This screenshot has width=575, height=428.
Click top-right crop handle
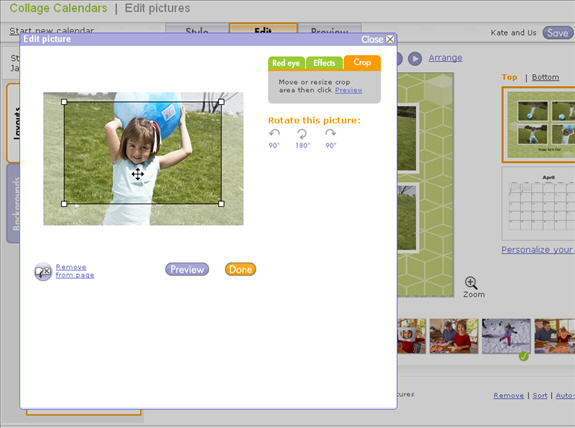[x=221, y=102]
